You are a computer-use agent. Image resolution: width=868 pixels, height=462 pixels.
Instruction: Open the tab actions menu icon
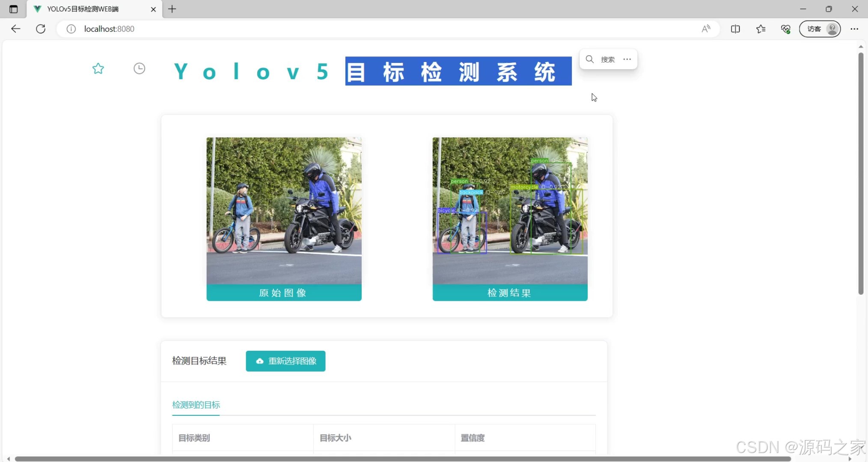[13, 9]
